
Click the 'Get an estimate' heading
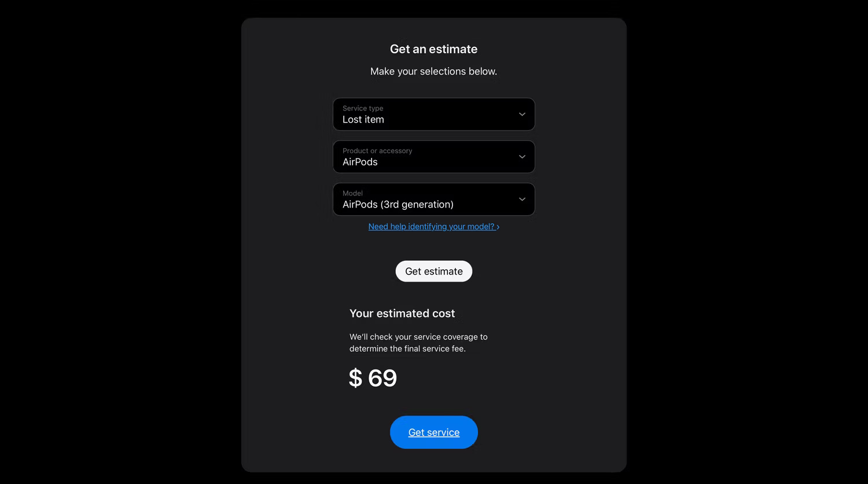(x=433, y=49)
